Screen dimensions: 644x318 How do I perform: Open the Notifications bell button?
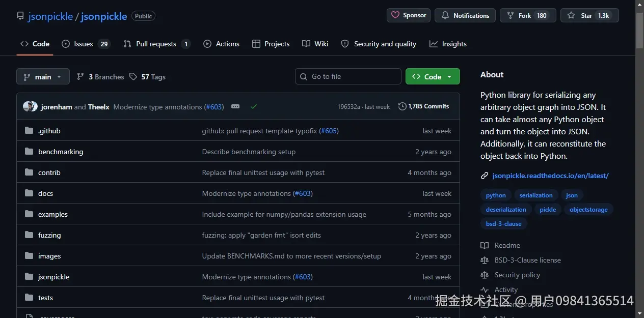pos(465,15)
